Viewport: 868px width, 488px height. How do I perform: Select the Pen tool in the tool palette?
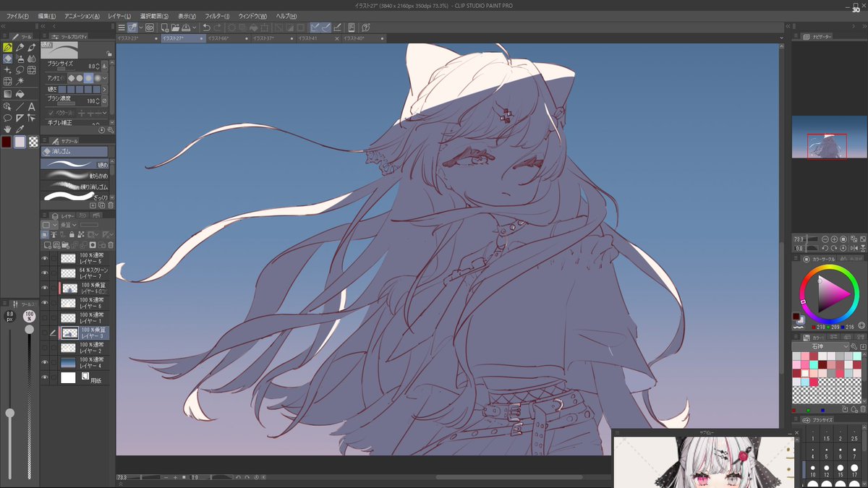(x=7, y=47)
